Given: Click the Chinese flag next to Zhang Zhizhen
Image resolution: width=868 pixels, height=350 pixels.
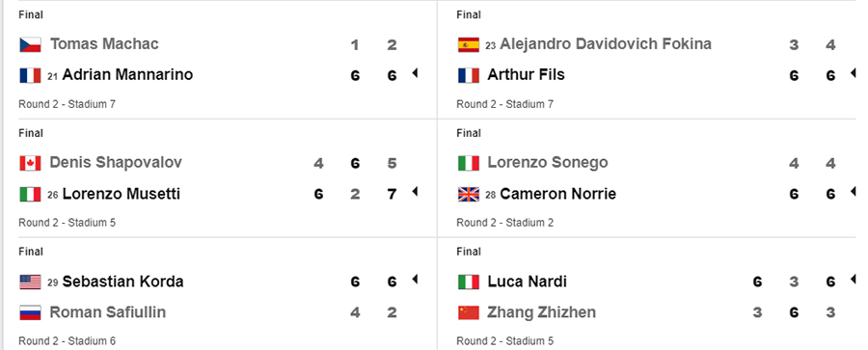Looking at the screenshot, I should click(469, 313).
